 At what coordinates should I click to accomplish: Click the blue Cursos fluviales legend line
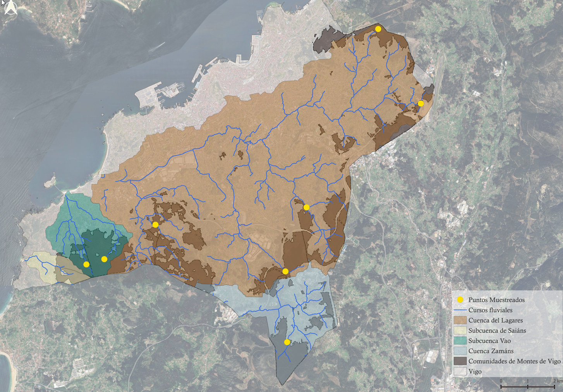460,310
